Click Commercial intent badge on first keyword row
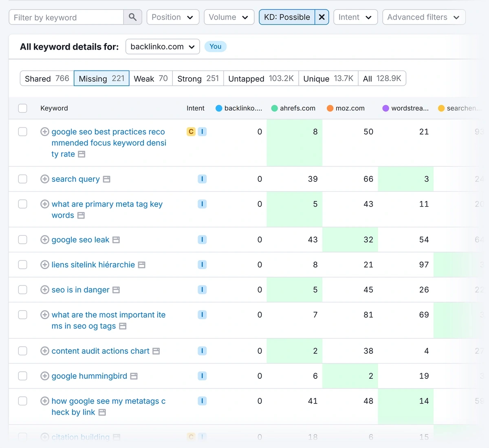This screenshot has height=448, width=489. click(x=191, y=132)
